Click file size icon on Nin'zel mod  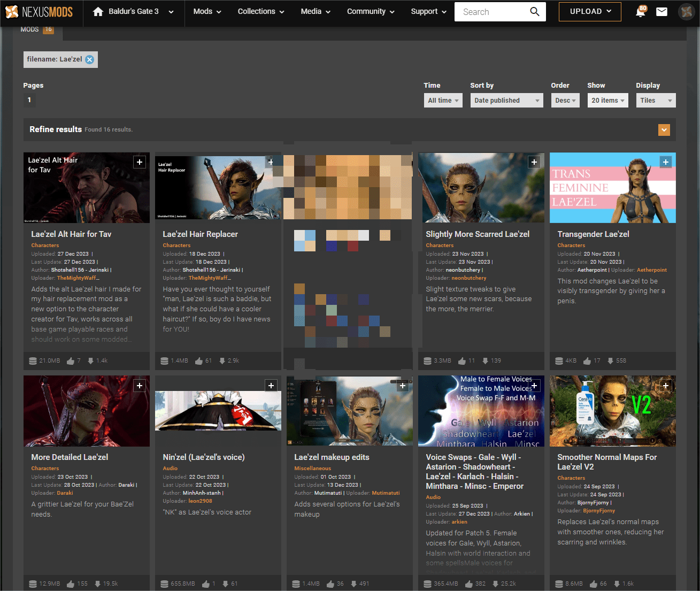tap(164, 584)
